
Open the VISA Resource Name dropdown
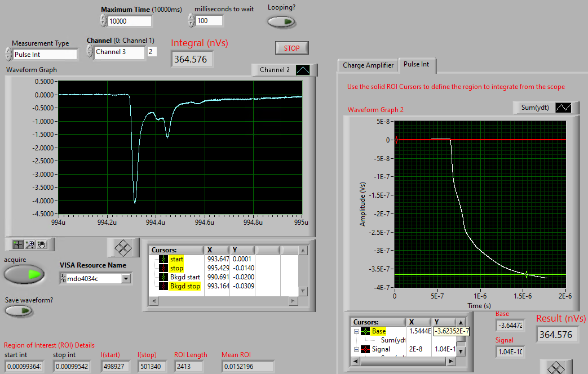click(126, 278)
